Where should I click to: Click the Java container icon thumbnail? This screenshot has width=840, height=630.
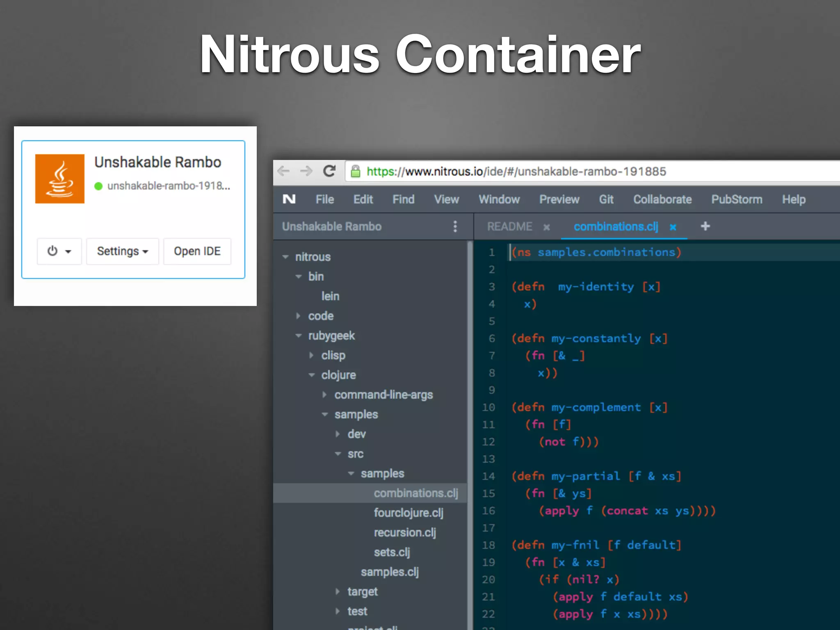tap(60, 179)
